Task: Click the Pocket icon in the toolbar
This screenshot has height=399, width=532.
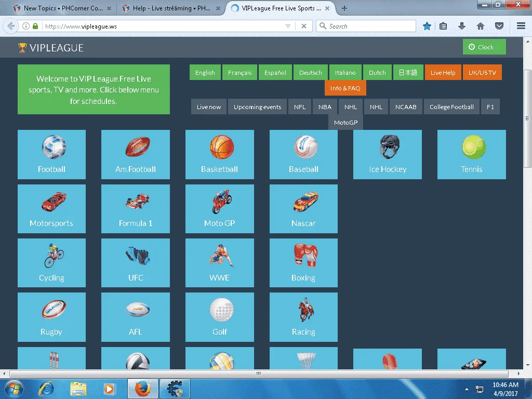Action: [499, 26]
